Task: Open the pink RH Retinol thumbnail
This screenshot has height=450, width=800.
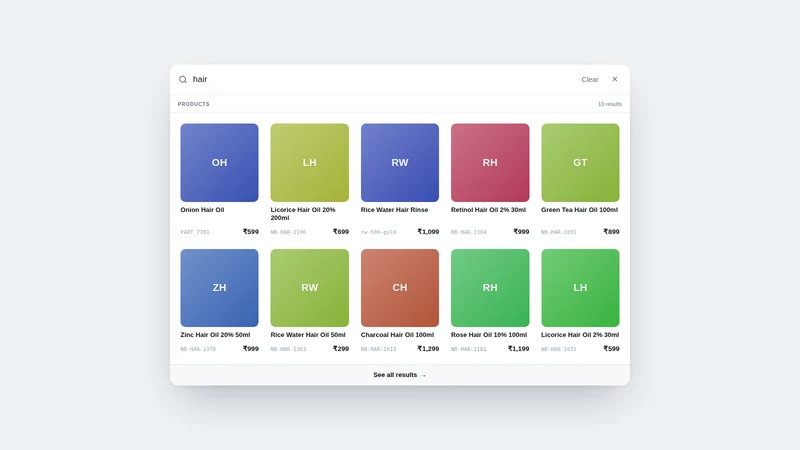Action: pyautogui.click(x=490, y=163)
